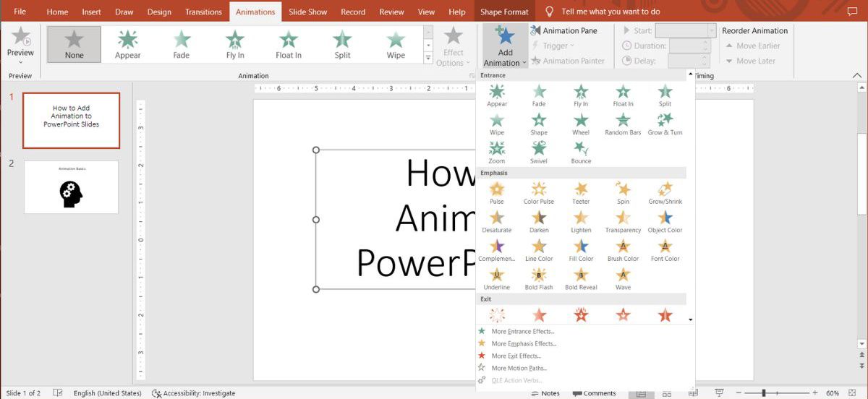Select slide 1 thumbnail in panel
This screenshot has height=399, width=868.
[x=72, y=121]
